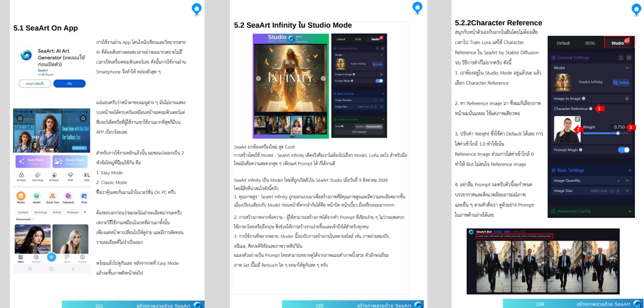Screen dimensions: 644x308
Task: Click the Weight slider handle
Action: click(x=618, y=134)
